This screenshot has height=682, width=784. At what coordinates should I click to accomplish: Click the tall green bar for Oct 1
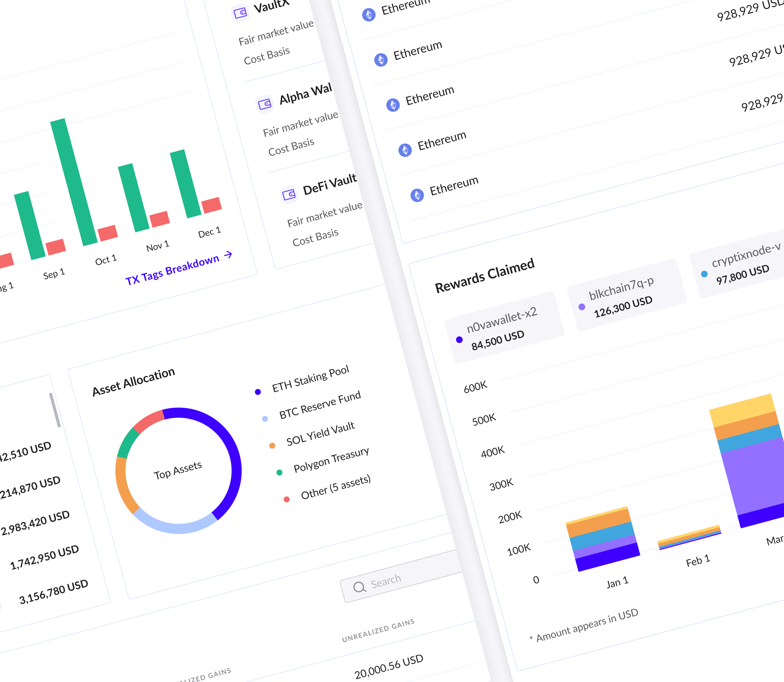pyautogui.click(x=74, y=182)
